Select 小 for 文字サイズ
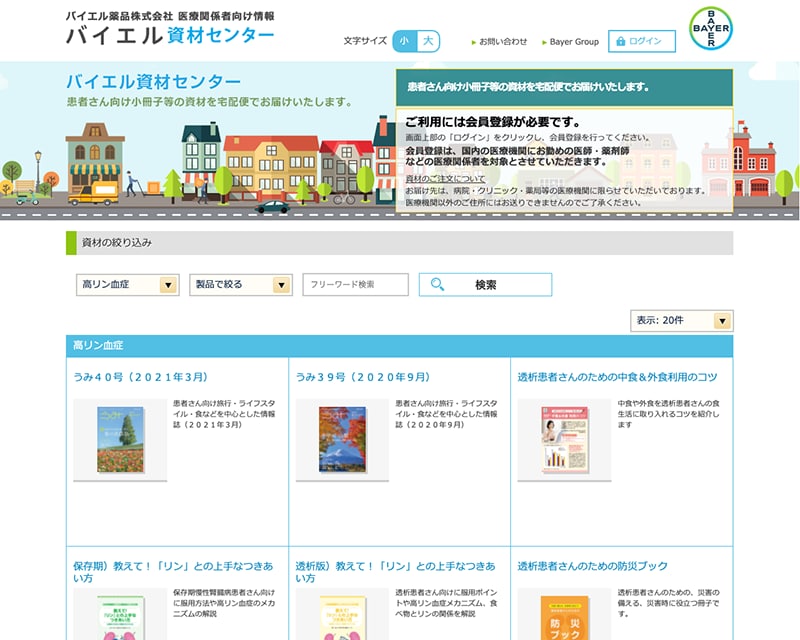The image size is (800, 640). click(403, 41)
